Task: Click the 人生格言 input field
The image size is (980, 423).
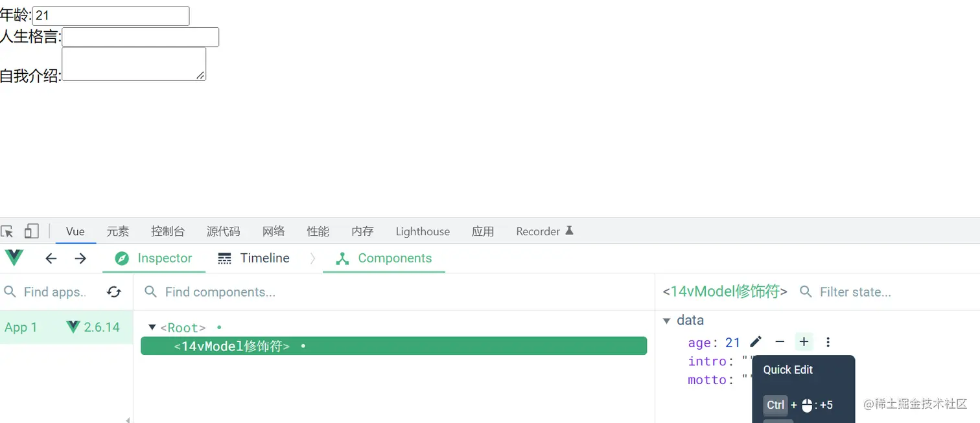Action: (x=141, y=37)
